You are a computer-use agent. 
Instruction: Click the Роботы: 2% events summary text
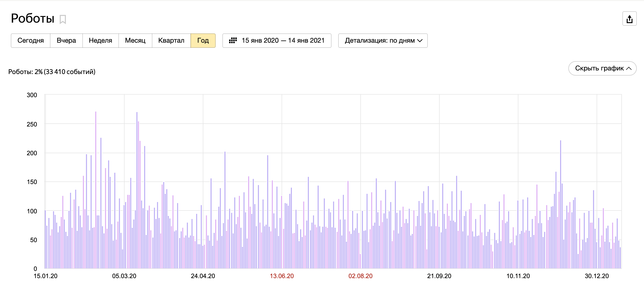coord(52,72)
